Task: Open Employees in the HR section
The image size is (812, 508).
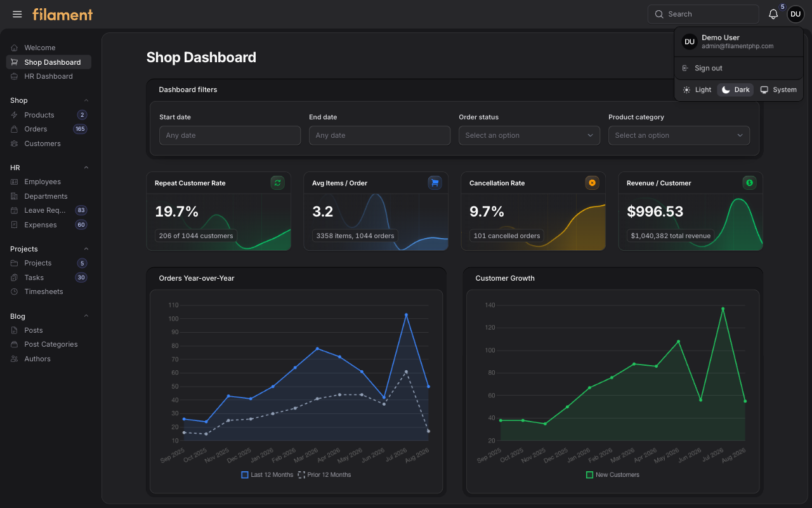Action: click(49, 182)
